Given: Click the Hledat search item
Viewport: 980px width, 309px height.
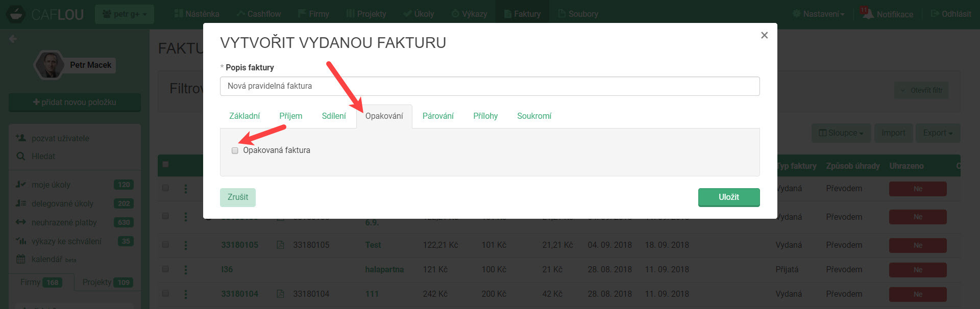Looking at the screenshot, I should (43, 157).
